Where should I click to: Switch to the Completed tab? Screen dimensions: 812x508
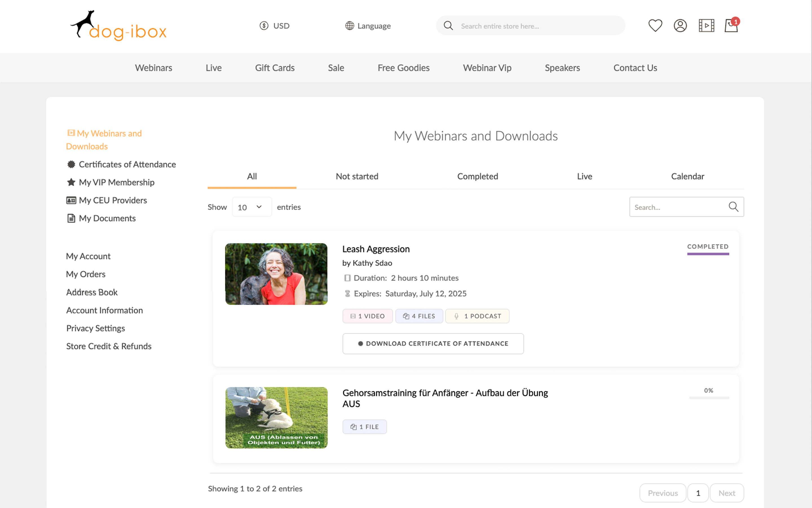[x=477, y=176]
